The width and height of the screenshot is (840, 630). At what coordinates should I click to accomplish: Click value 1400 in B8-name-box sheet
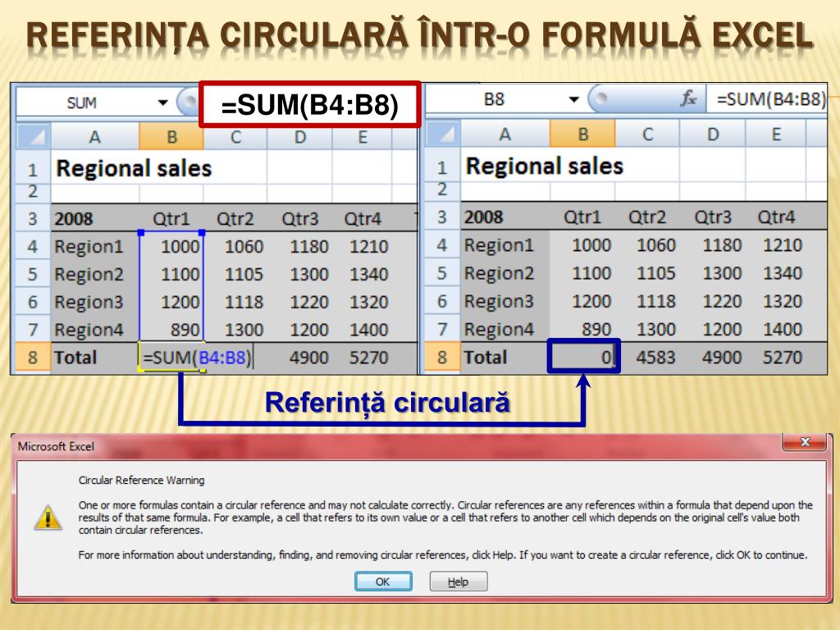[x=783, y=329]
